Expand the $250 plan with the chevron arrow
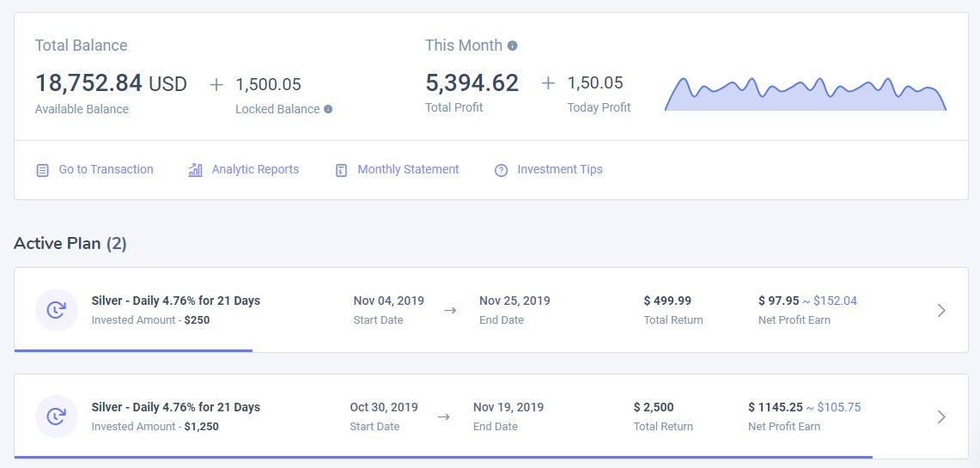980x468 pixels. pyautogui.click(x=941, y=310)
